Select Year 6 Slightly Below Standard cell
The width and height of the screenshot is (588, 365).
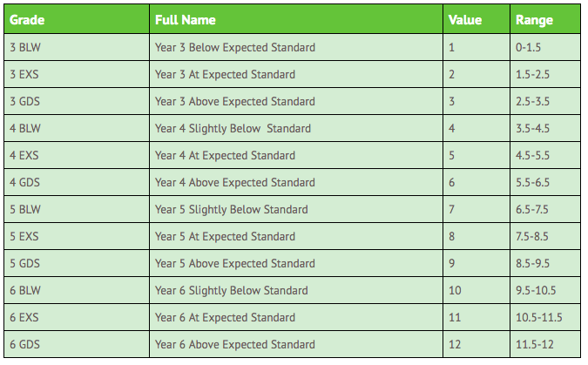click(x=231, y=290)
